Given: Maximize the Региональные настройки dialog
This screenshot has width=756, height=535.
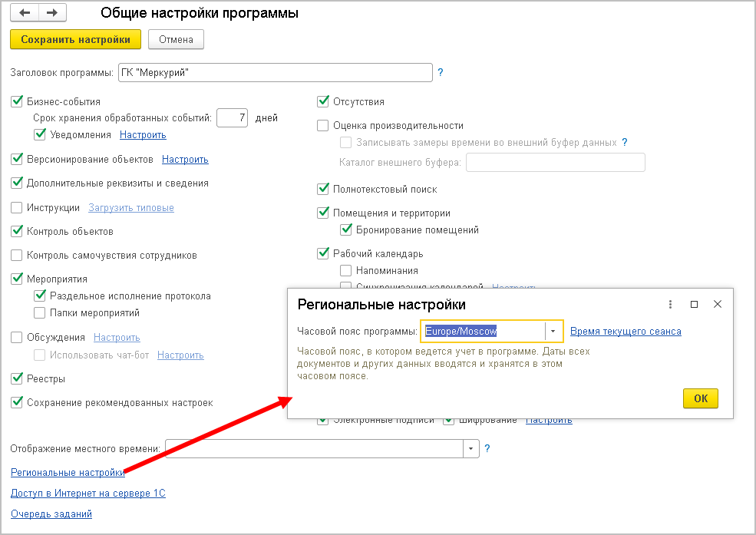Looking at the screenshot, I should pyautogui.click(x=694, y=304).
